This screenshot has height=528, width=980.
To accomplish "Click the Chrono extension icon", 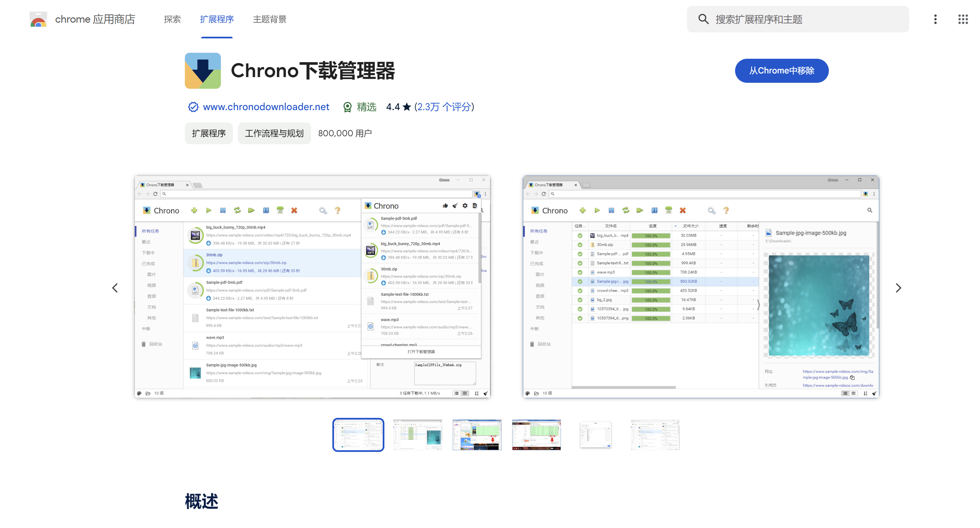I will (203, 71).
